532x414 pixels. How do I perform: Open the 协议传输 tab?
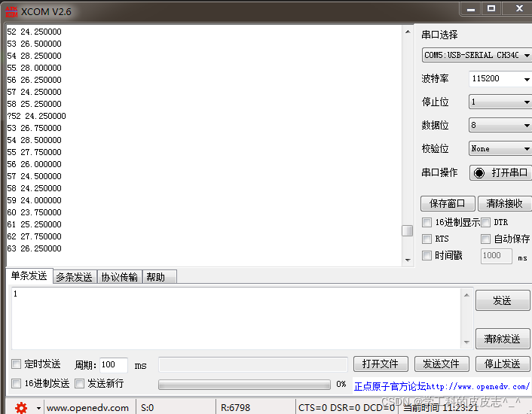(119, 277)
